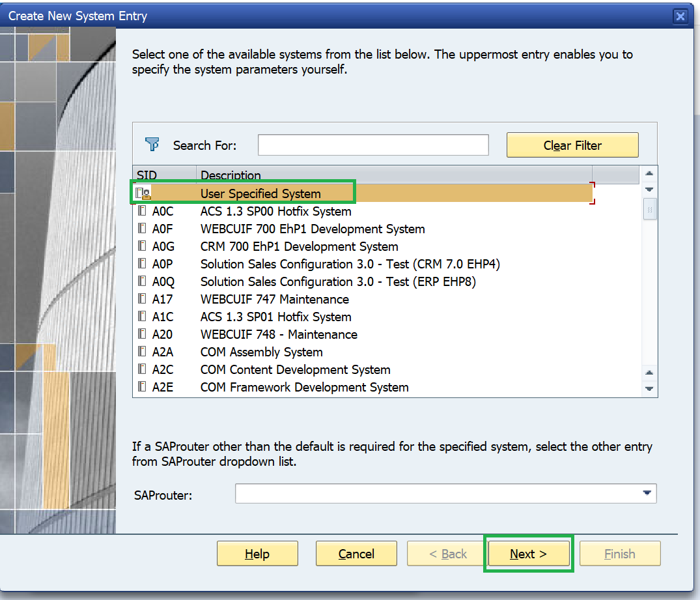The width and height of the screenshot is (700, 600).
Task: Click the User Specified System row icon
Action: pyautogui.click(x=143, y=193)
